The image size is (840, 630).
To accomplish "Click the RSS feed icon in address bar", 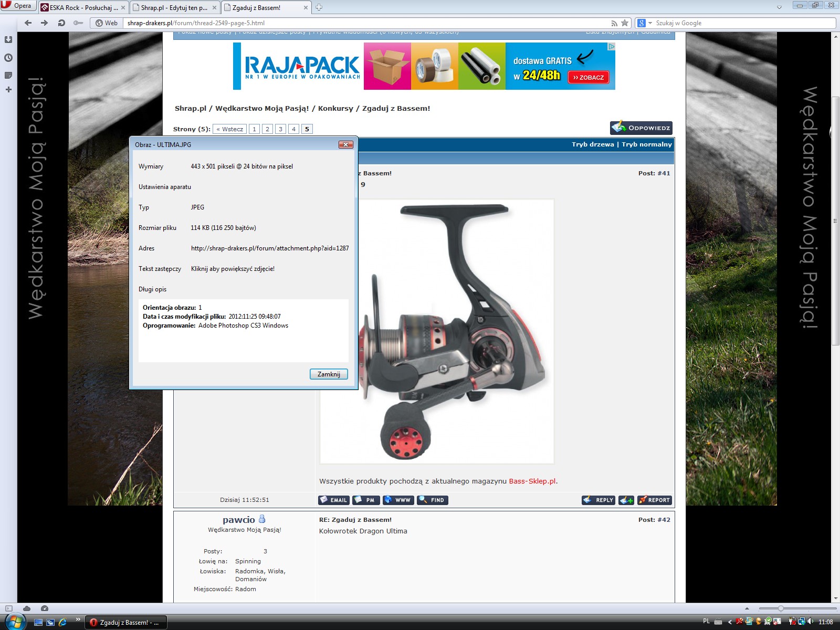I will tap(614, 23).
